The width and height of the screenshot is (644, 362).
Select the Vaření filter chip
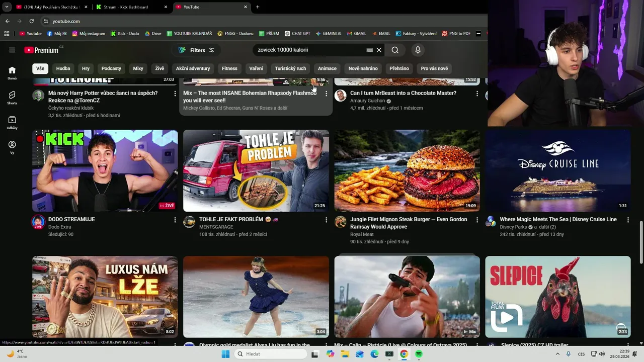256,68
